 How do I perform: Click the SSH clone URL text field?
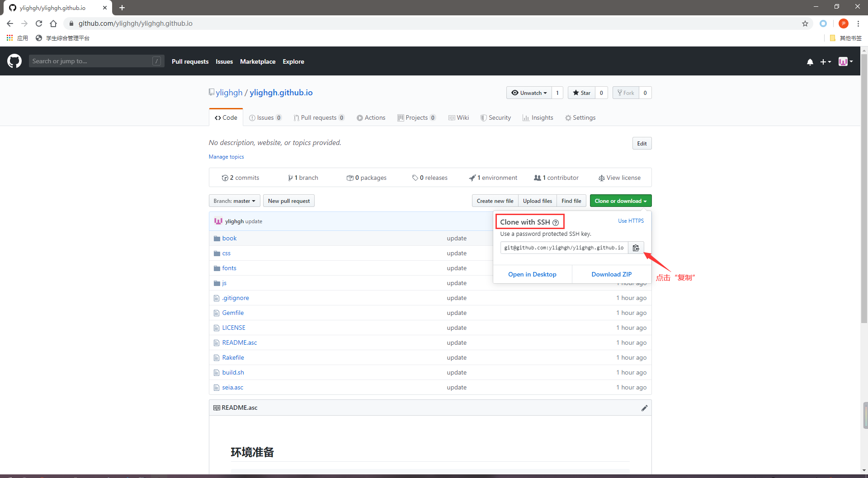(564, 248)
